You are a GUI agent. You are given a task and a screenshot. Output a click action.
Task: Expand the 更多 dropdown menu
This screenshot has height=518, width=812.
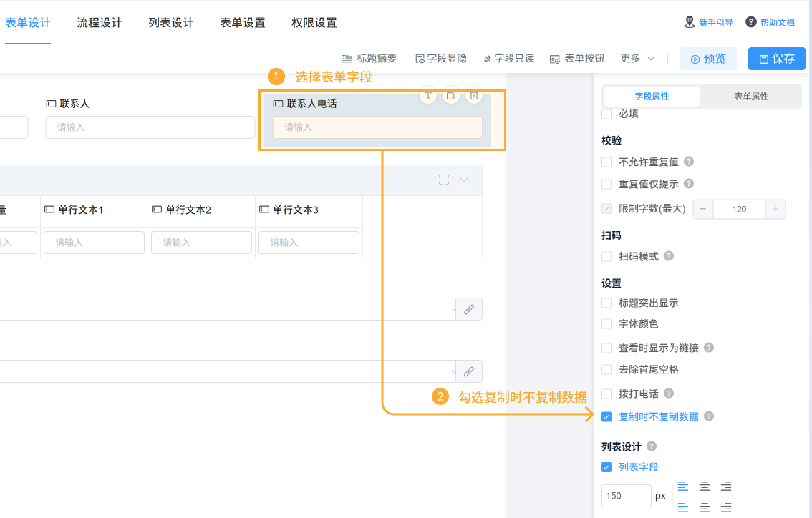pos(637,59)
